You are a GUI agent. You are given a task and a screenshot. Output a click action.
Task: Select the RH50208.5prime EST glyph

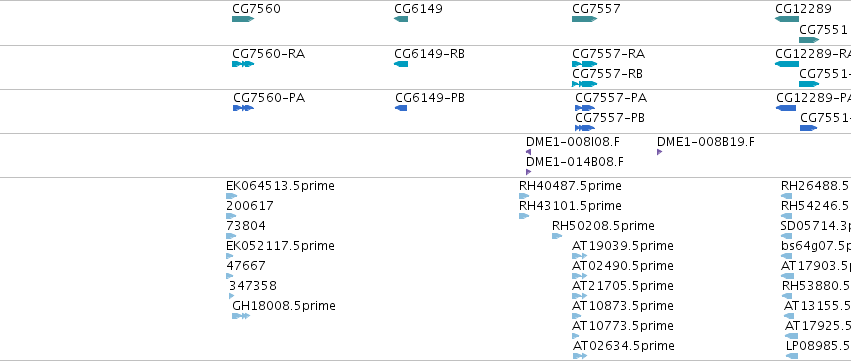pos(557,236)
